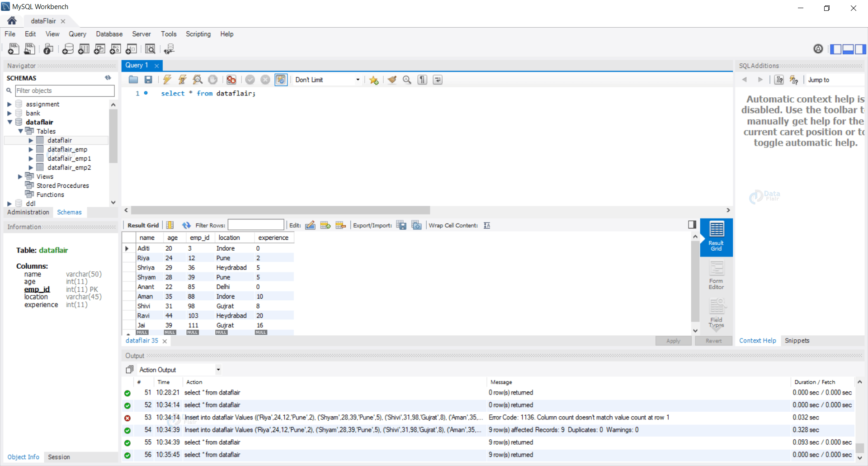The height and width of the screenshot is (466, 868).
Task: Collapse the dataflair schema tree
Action: [x=10, y=122]
